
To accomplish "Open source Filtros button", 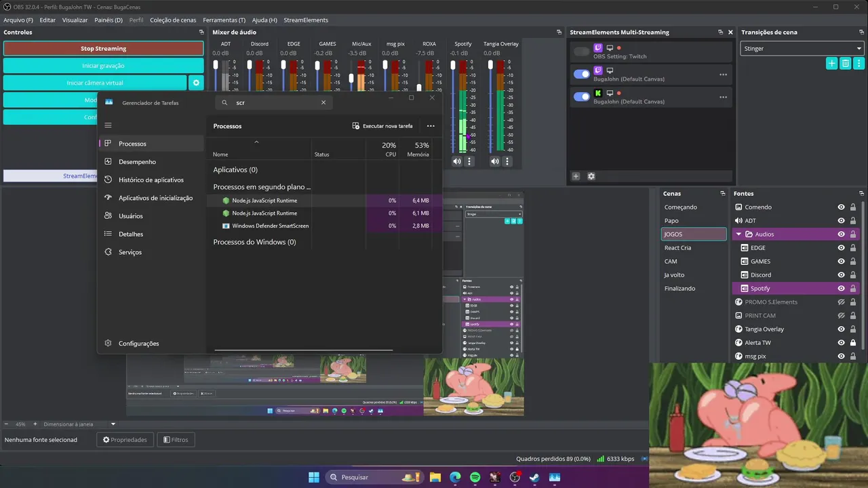I will [x=174, y=440].
